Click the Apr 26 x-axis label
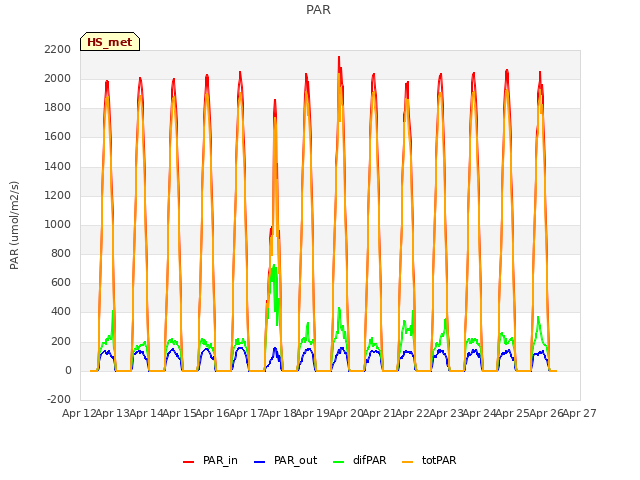 click(546, 413)
